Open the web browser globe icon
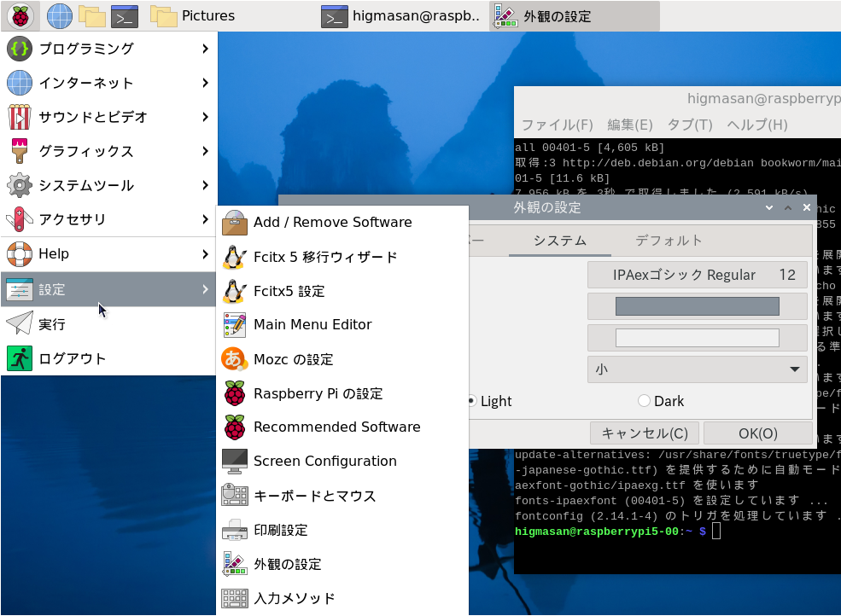The height and width of the screenshot is (616, 841). [60, 15]
